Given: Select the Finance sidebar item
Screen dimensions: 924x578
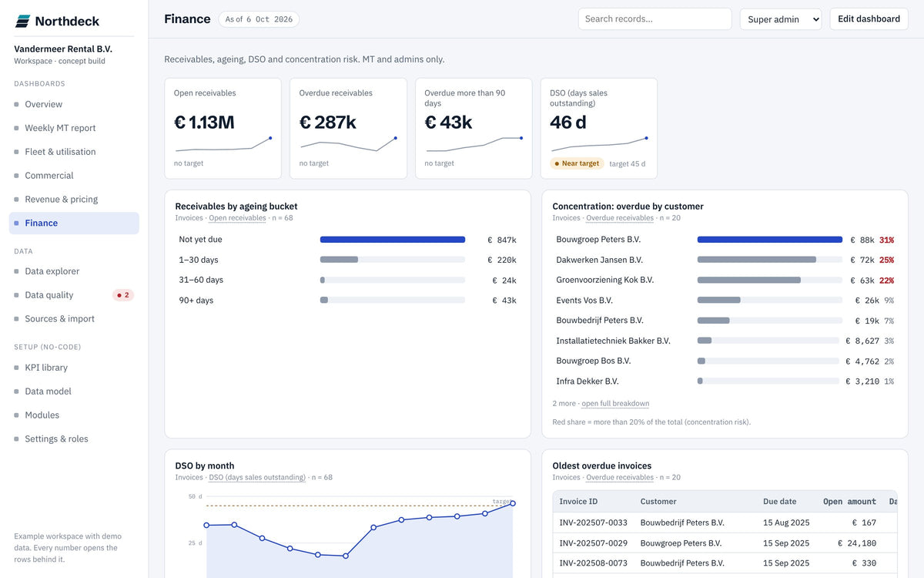Looking at the screenshot, I should pyautogui.click(x=74, y=223).
